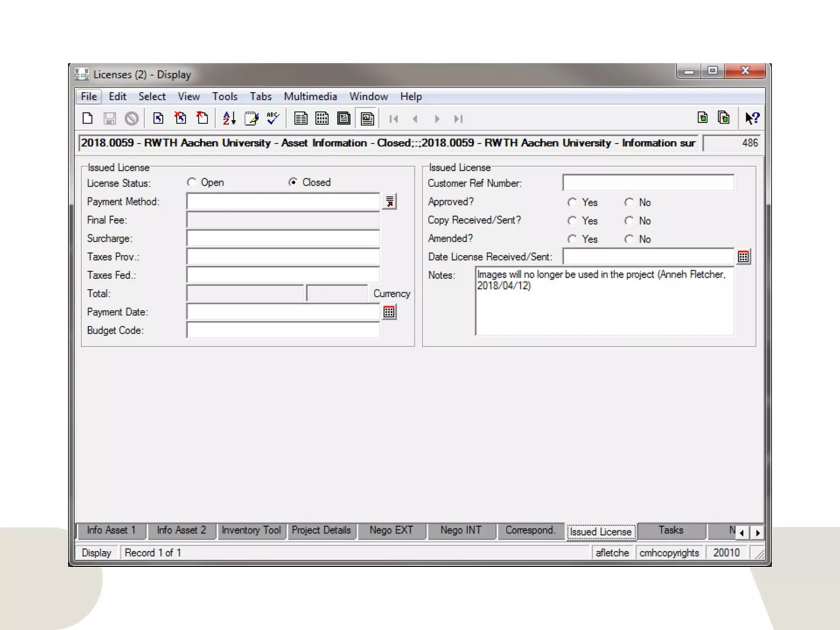
Task: Open calendar for Date License Received/Sent
Action: [x=743, y=257]
